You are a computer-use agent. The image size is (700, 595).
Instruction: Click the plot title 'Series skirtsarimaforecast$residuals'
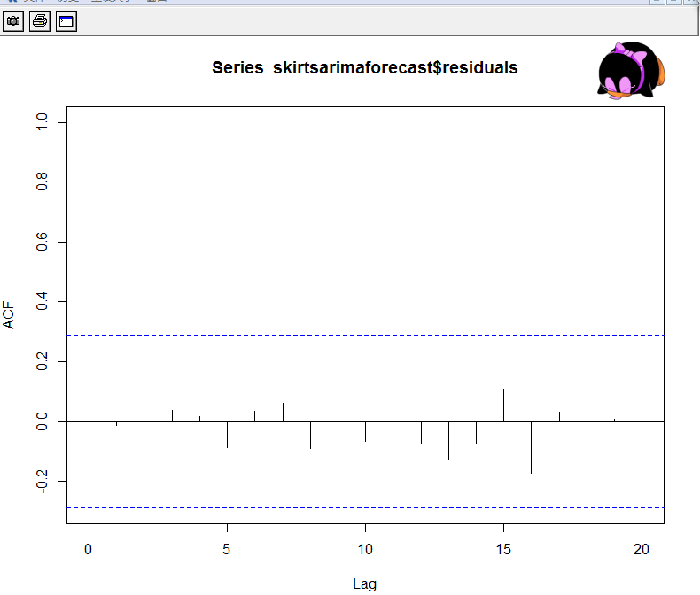[x=364, y=68]
